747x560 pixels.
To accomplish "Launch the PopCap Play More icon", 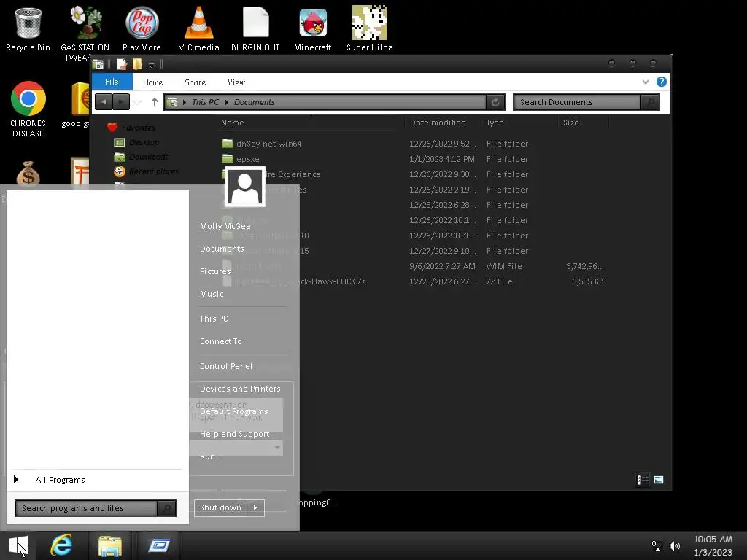I will (142, 28).
